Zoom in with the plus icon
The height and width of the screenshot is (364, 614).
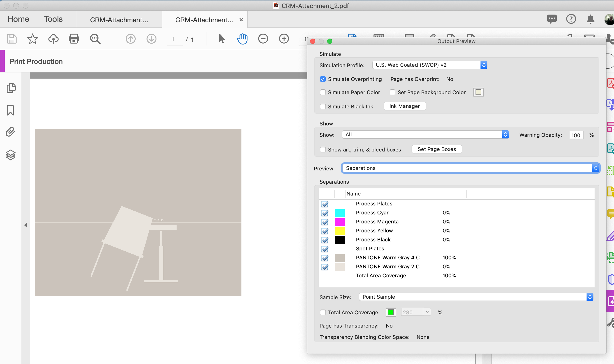pos(284,39)
